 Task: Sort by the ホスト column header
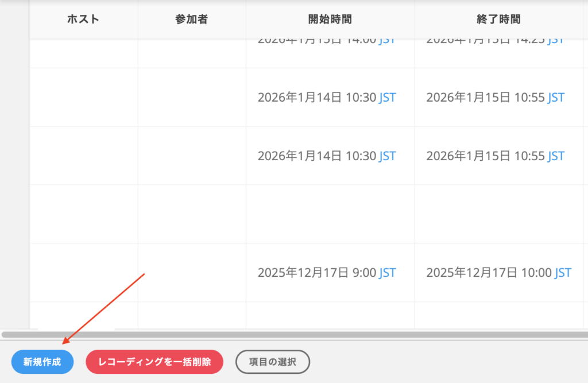point(83,20)
